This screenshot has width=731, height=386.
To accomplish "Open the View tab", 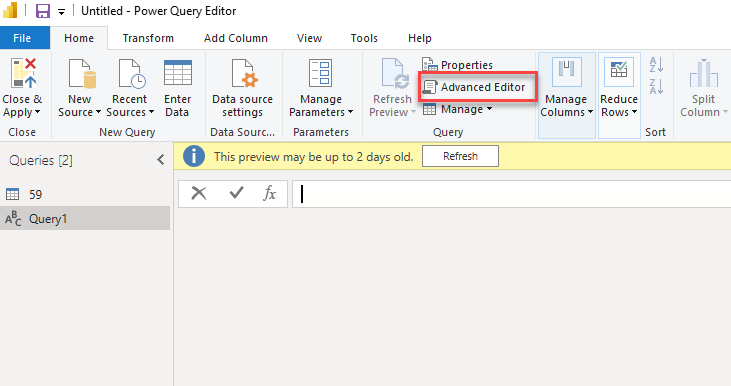I will (310, 38).
